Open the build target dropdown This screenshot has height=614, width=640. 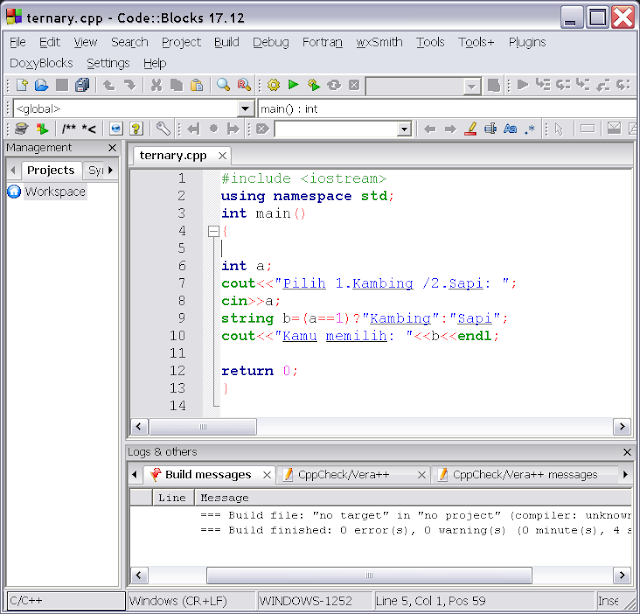tap(471, 87)
